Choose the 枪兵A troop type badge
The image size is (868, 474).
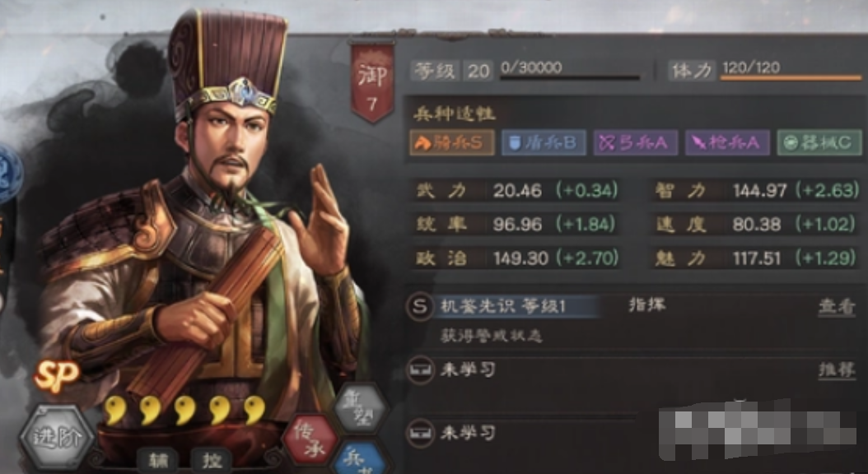[727, 142]
